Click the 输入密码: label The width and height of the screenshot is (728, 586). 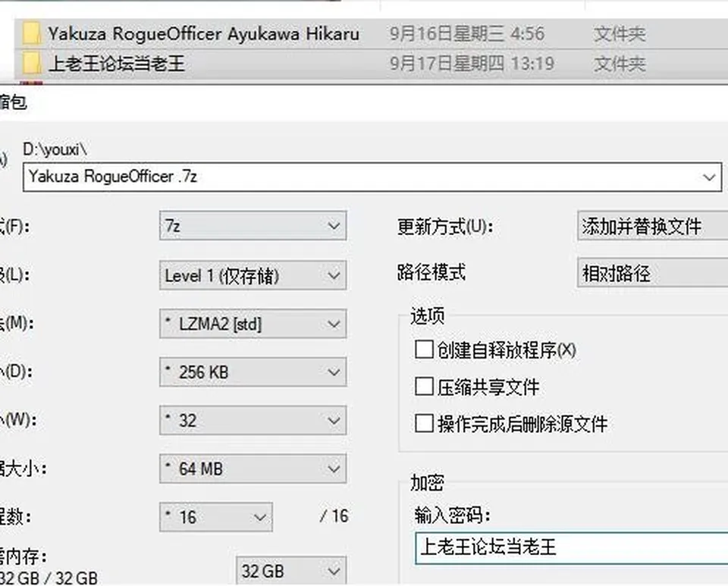coord(452,515)
